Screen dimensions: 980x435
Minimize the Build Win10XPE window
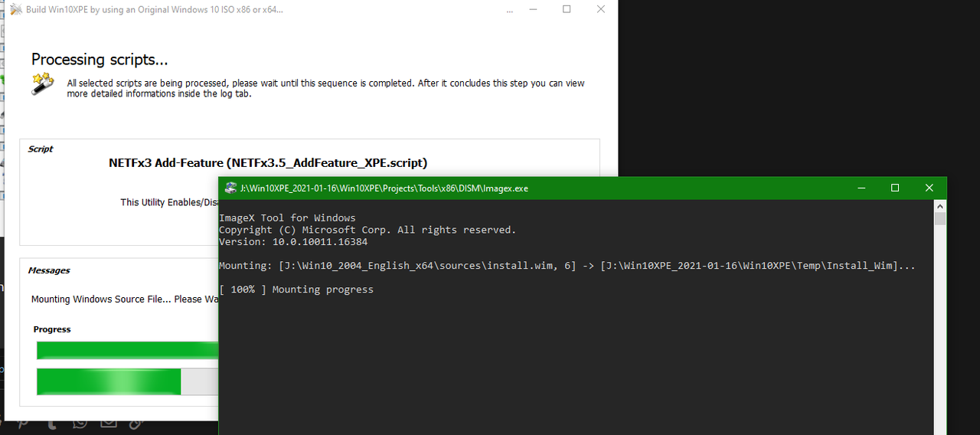click(532, 10)
